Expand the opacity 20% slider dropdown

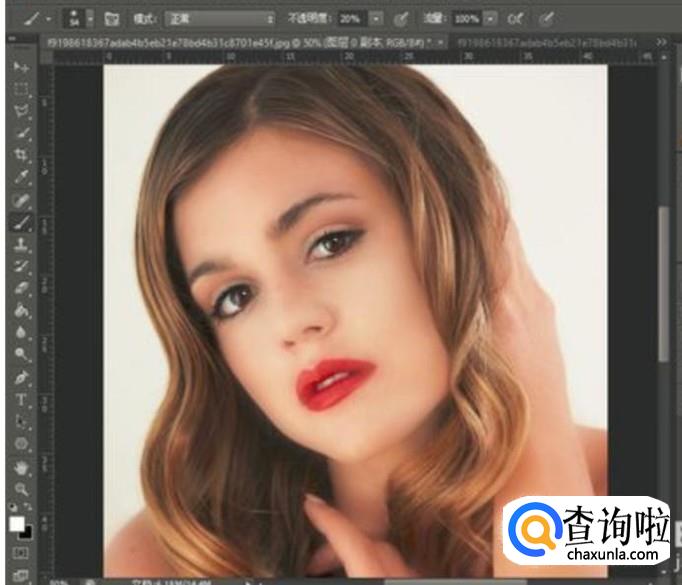376,18
